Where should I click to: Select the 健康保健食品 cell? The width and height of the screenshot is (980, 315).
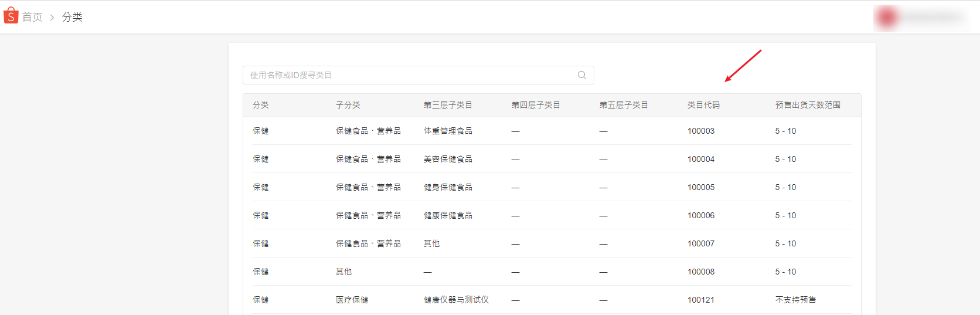tap(448, 215)
